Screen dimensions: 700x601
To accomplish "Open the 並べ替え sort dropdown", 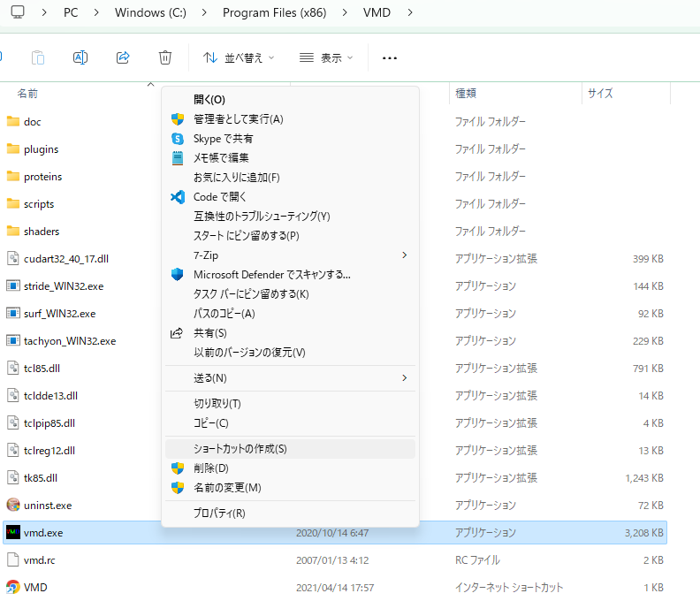I will click(x=239, y=57).
